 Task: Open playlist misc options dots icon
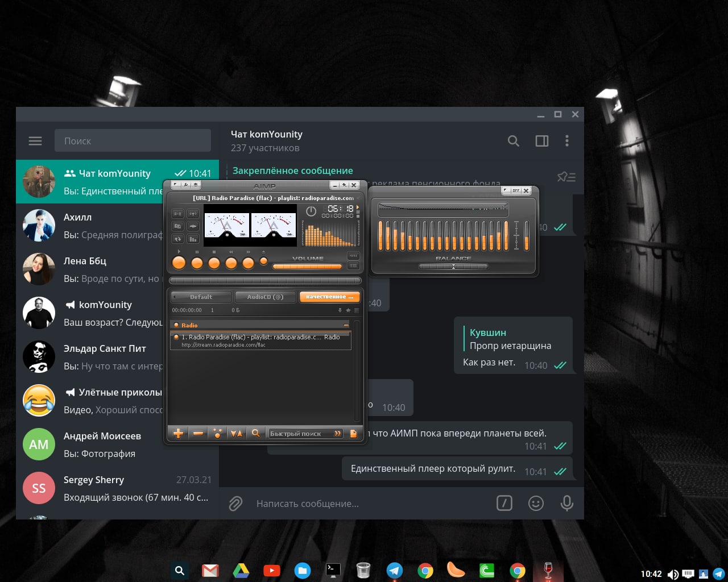(217, 434)
